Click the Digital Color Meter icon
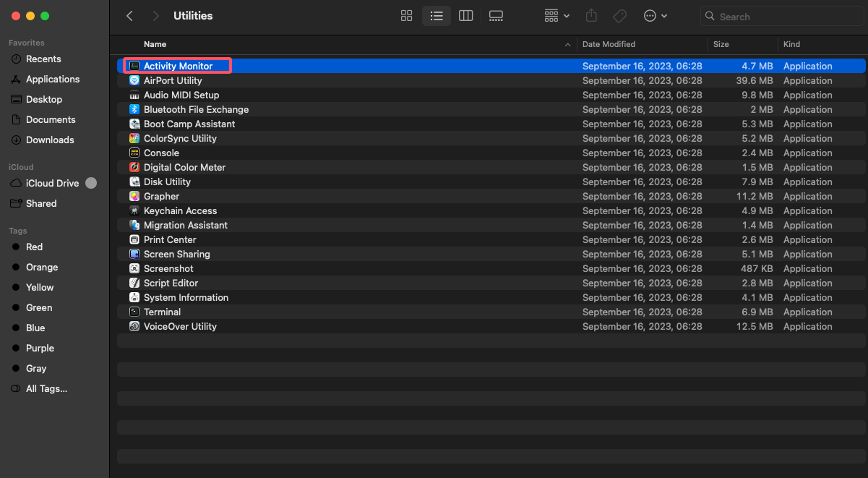The image size is (868, 478). point(134,167)
